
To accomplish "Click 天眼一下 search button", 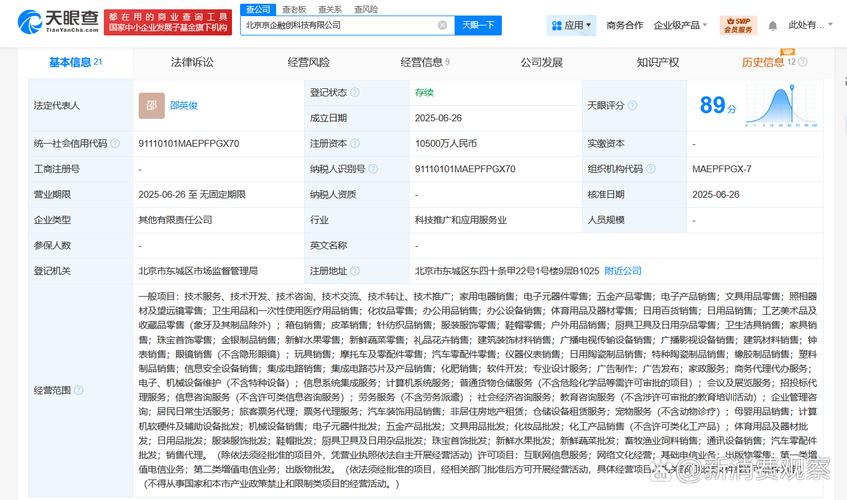I will [x=478, y=25].
